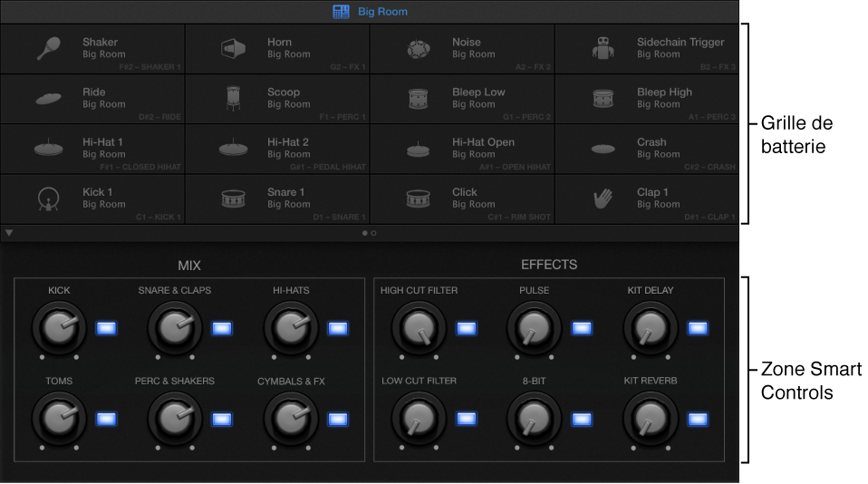
Task: Toggle the PULSE effect button
Action: click(582, 328)
